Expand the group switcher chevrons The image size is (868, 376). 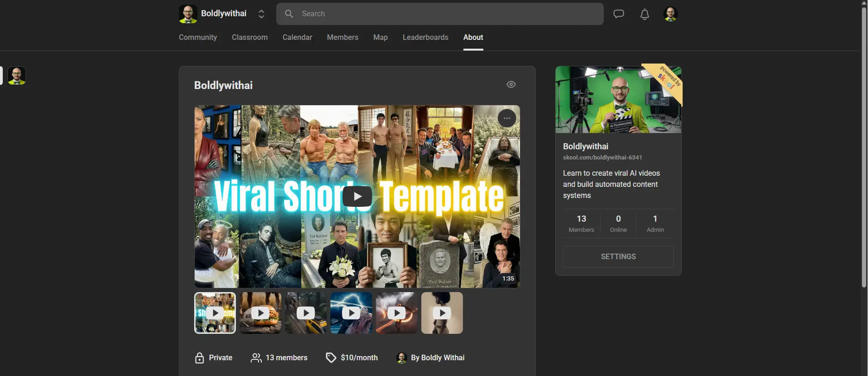261,14
